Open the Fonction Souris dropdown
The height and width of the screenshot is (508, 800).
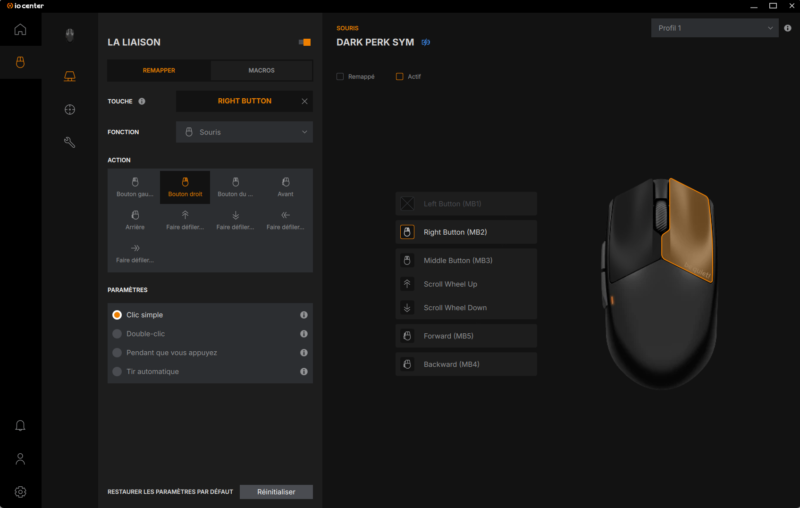pos(244,132)
